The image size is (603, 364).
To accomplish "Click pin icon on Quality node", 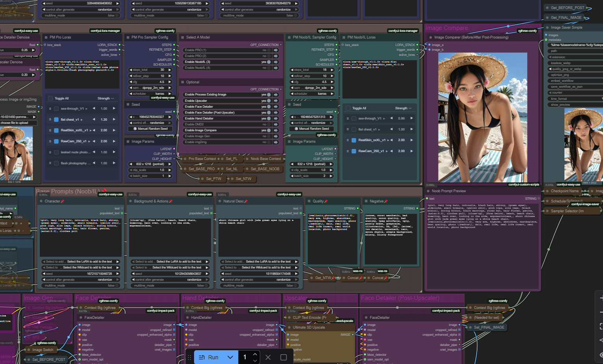I will click(x=326, y=201).
